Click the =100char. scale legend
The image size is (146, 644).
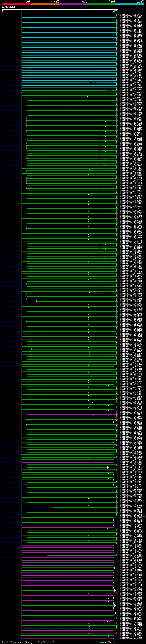pos(109,642)
